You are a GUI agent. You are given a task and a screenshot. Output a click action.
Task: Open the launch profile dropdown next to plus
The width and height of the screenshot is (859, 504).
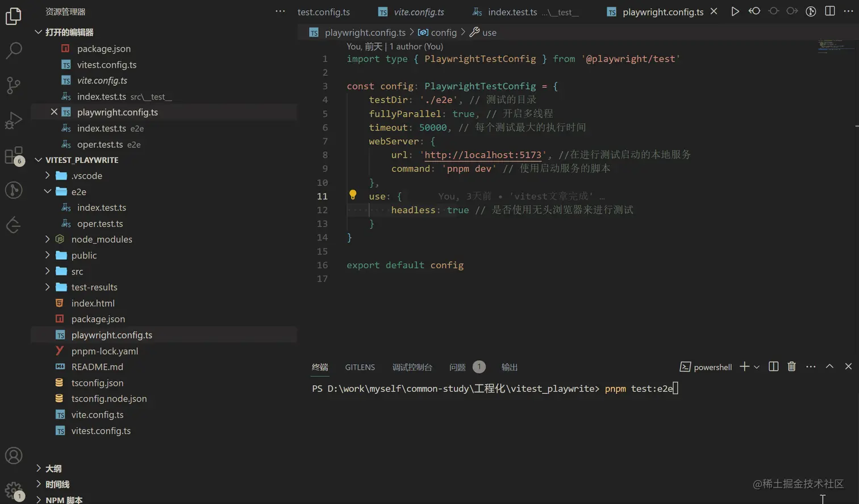(757, 367)
